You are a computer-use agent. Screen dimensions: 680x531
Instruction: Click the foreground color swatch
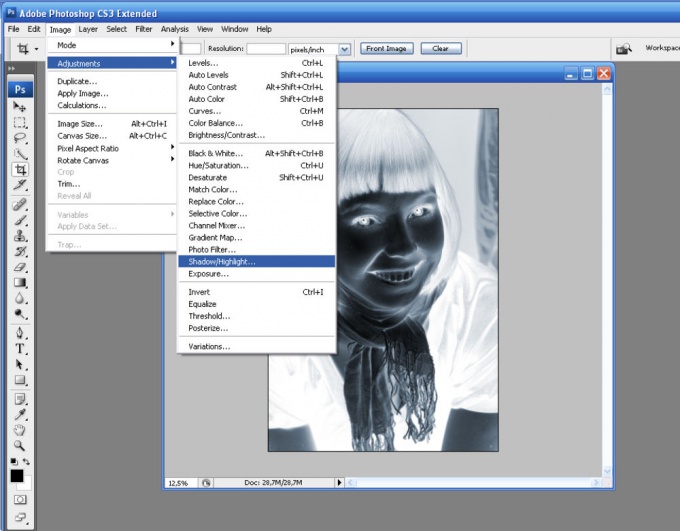[17, 476]
